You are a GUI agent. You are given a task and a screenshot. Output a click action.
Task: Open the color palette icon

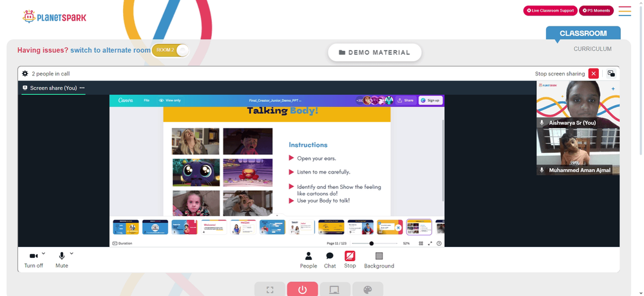368,290
